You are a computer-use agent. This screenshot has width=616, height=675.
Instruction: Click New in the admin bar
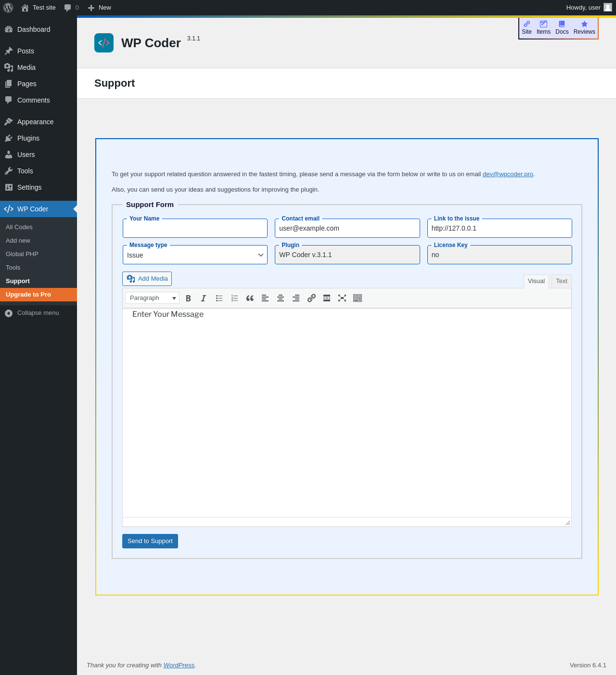coord(100,8)
